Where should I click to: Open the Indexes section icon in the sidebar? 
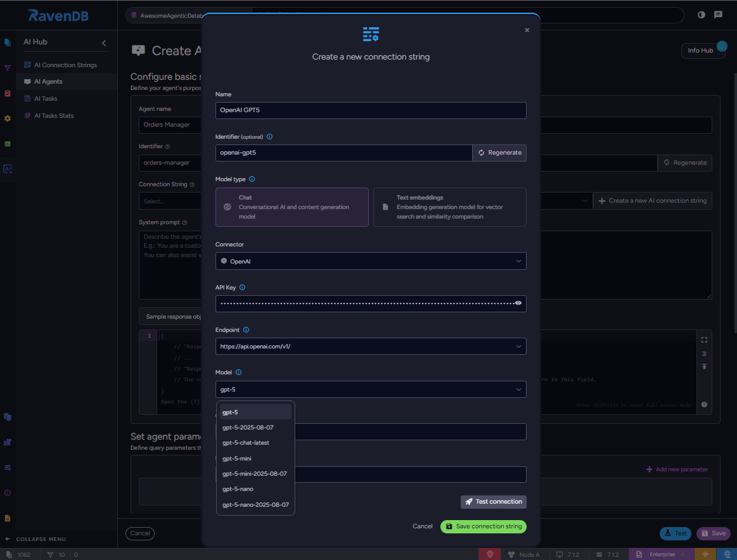pyautogui.click(x=8, y=68)
